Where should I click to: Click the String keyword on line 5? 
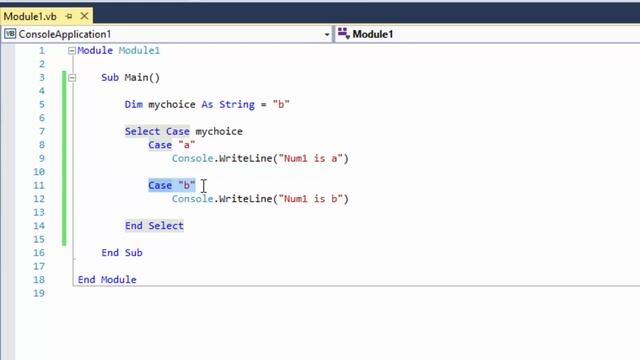pos(237,104)
